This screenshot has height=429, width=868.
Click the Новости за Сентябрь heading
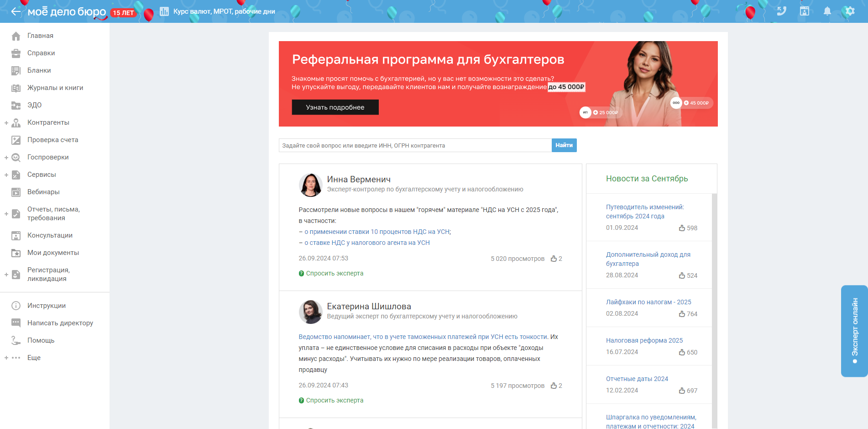coord(647,179)
